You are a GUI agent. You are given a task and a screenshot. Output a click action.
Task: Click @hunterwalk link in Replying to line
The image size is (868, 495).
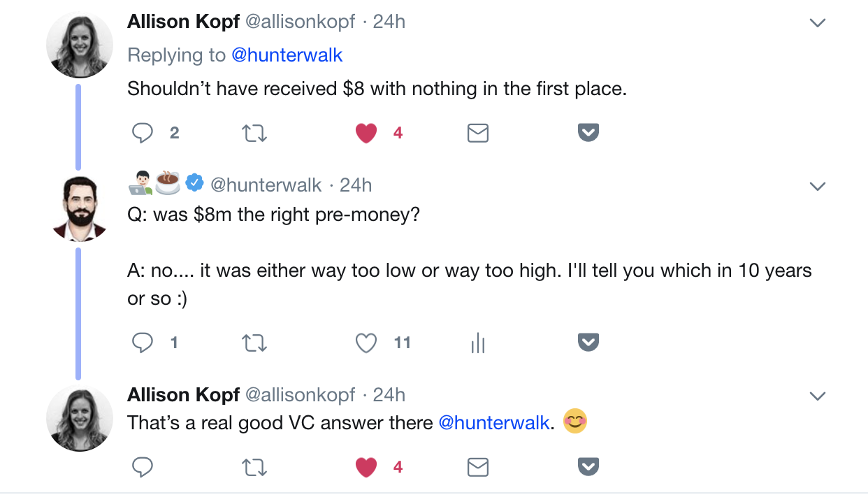click(287, 55)
